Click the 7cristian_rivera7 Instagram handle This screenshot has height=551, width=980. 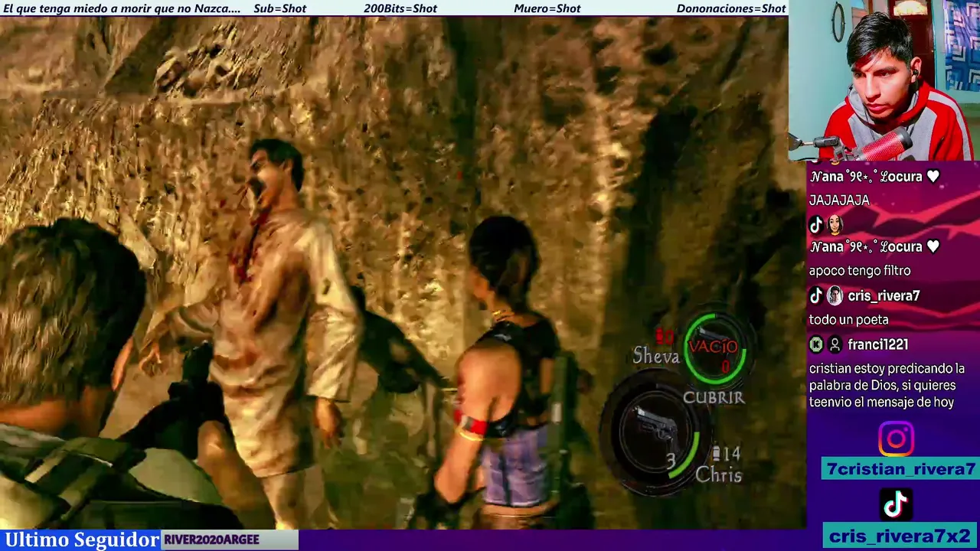point(900,469)
